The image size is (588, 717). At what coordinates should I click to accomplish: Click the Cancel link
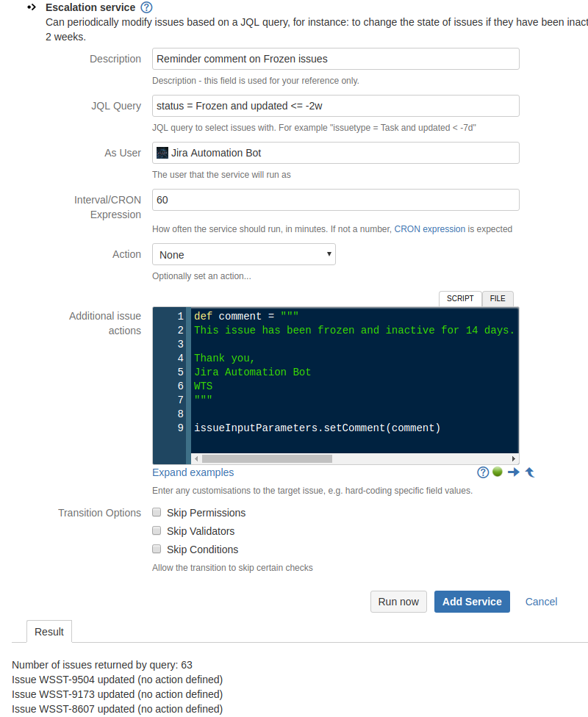point(541,601)
